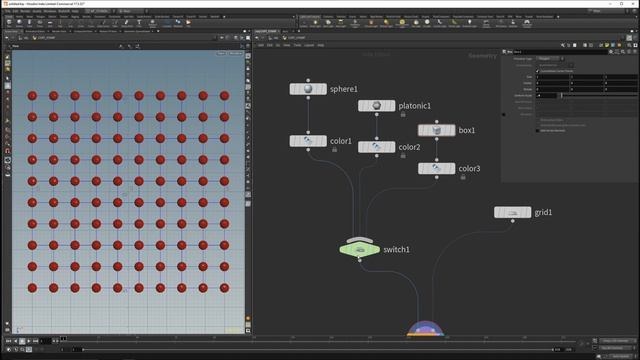Select the Grid shelf tool

click(x=50, y=24)
